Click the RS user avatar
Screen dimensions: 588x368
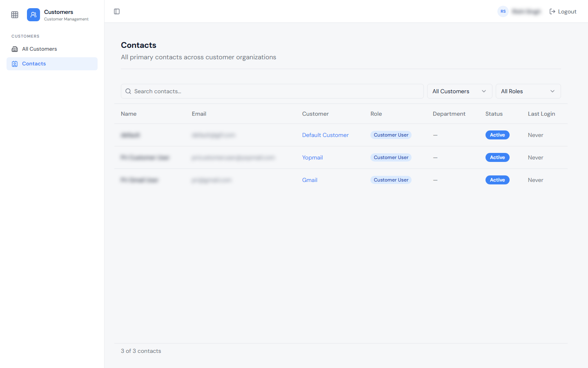coord(503,11)
